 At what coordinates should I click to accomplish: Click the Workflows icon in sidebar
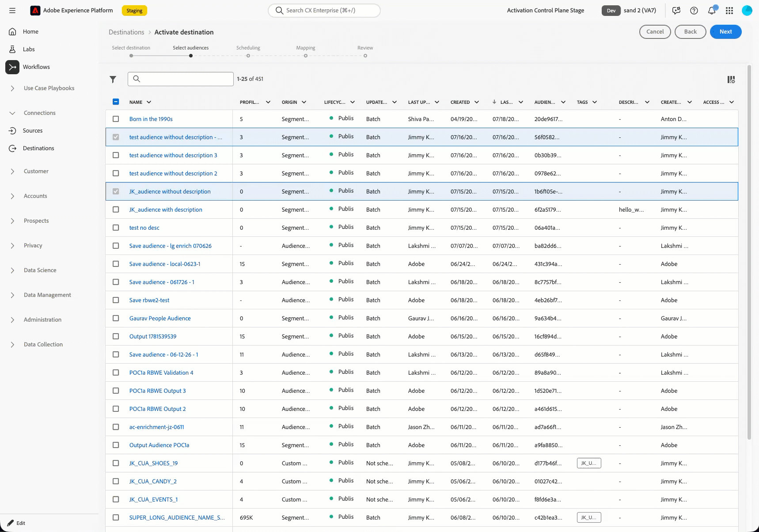coord(12,67)
